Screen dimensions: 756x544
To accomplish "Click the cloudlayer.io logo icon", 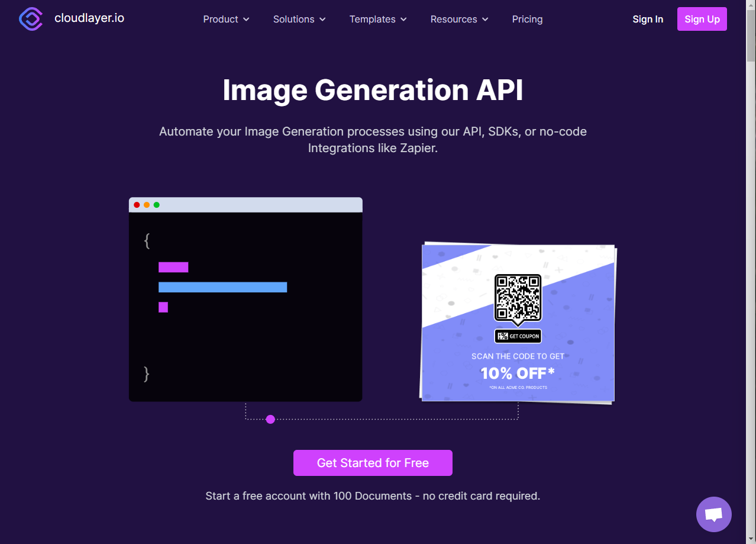I will [30, 19].
